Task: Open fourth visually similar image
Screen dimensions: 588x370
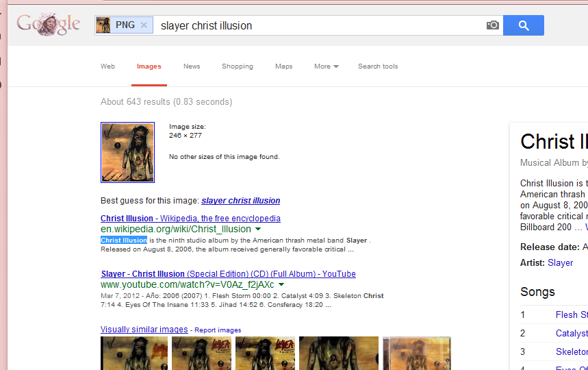Action: pos(339,353)
